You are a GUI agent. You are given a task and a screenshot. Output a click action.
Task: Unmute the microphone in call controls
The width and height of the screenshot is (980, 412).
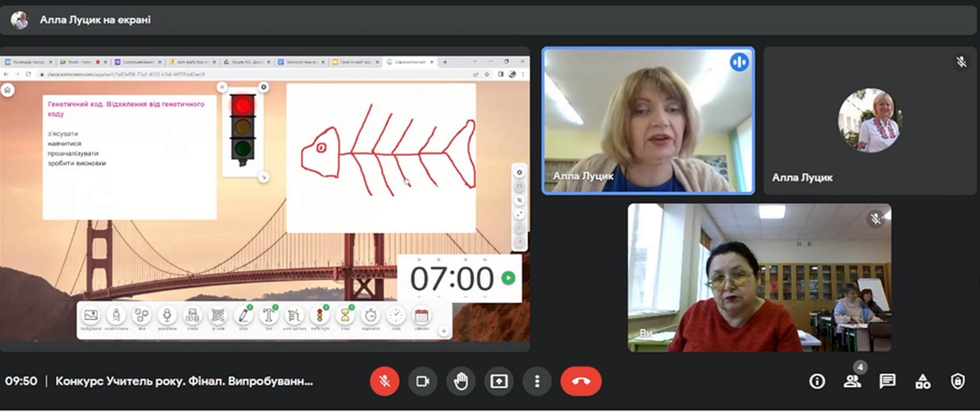(384, 381)
